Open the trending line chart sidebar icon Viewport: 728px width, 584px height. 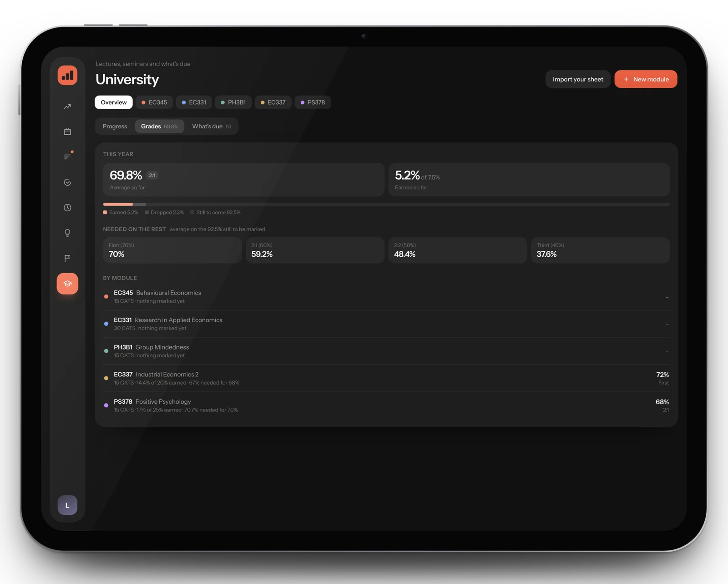click(67, 107)
